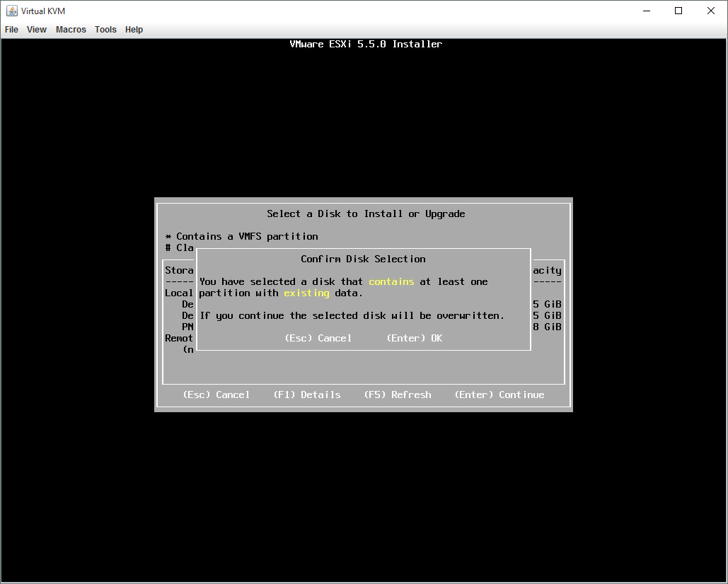Minimize the Virtual KVM window
Image resolution: width=728 pixels, height=584 pixels.
647,11
